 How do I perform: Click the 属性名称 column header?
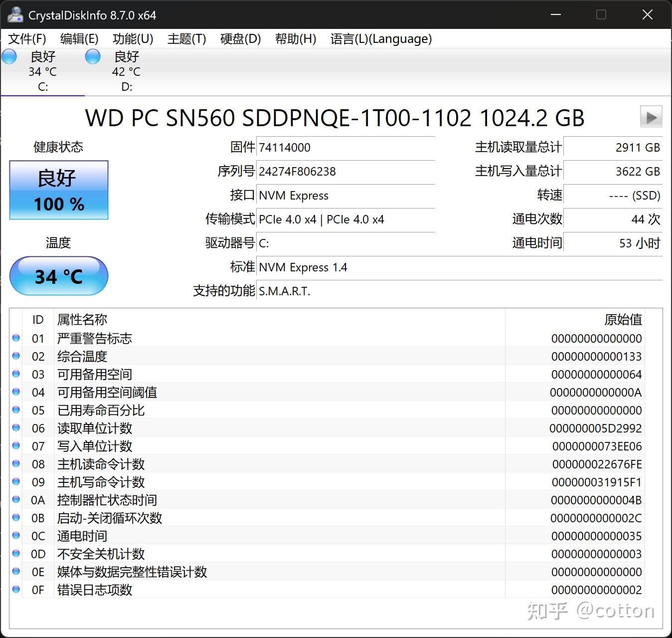click(279, 319)
